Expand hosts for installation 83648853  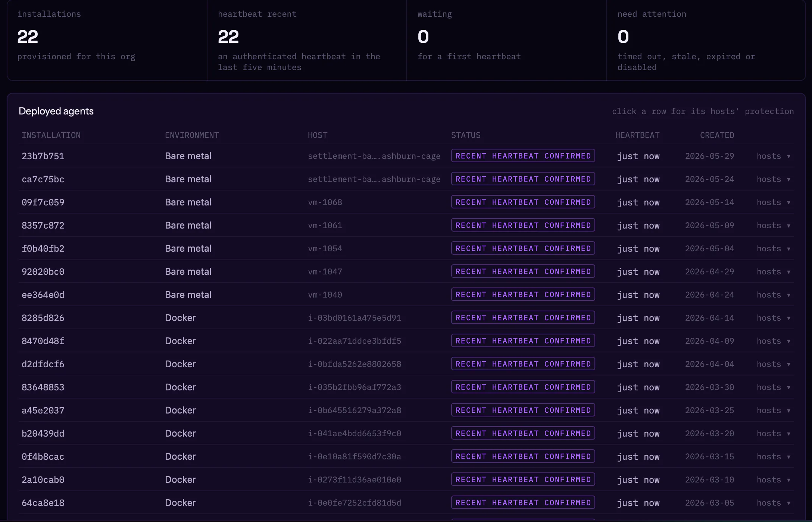click(x=774, y=387)
